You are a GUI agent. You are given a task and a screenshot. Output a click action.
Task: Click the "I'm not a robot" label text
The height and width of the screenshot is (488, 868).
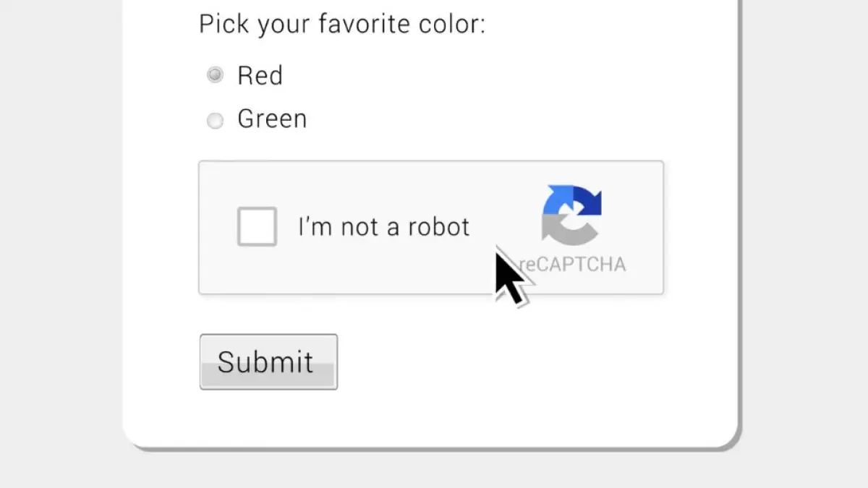[383, 227]
